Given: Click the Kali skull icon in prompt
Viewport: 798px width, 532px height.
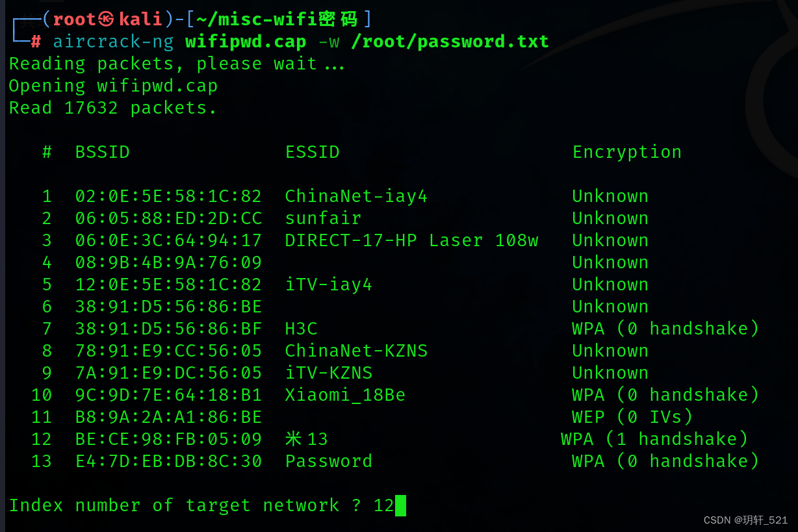Looking at the screenshot, I should [107, 19].
